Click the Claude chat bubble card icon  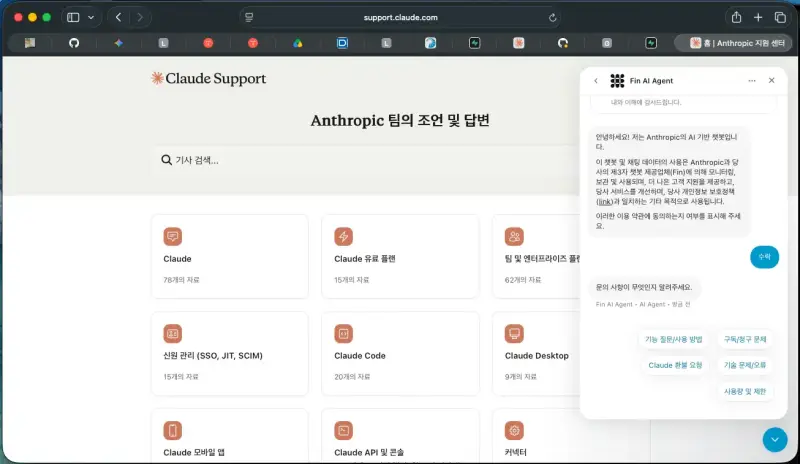tap(172, 236)
